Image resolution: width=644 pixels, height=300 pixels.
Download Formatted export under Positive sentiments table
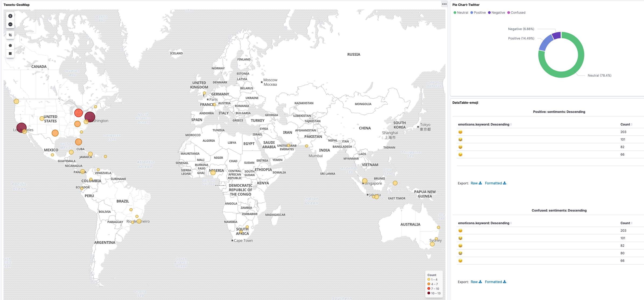coord(495,183)
